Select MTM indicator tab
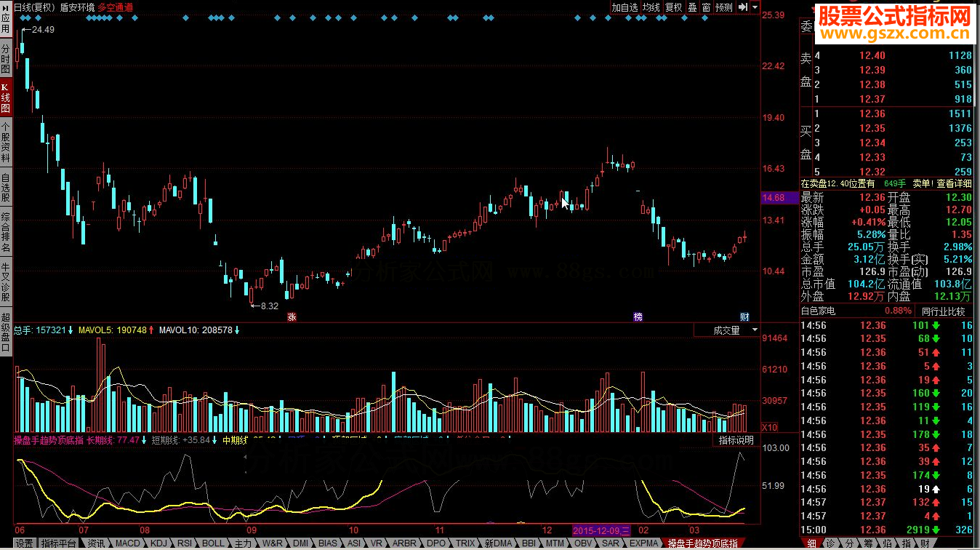Image resolution: width=980 pixels, height=550 pixels. [555, 543]
